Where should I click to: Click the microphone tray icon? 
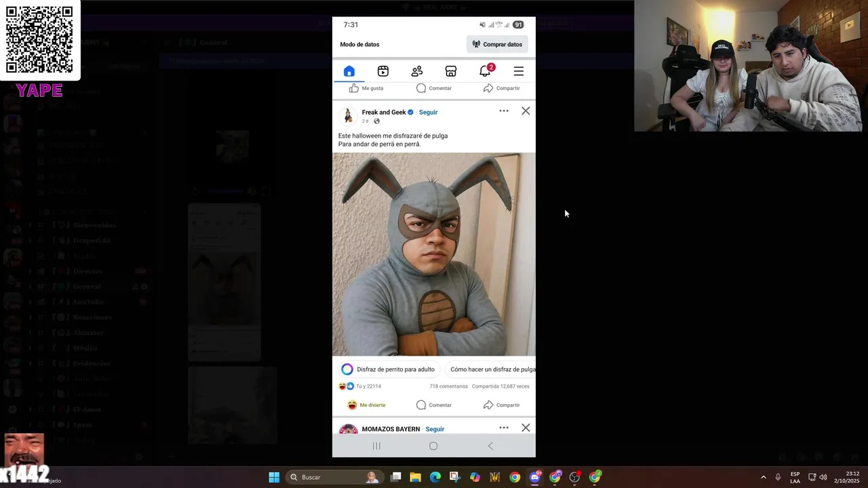pos(778,477)
